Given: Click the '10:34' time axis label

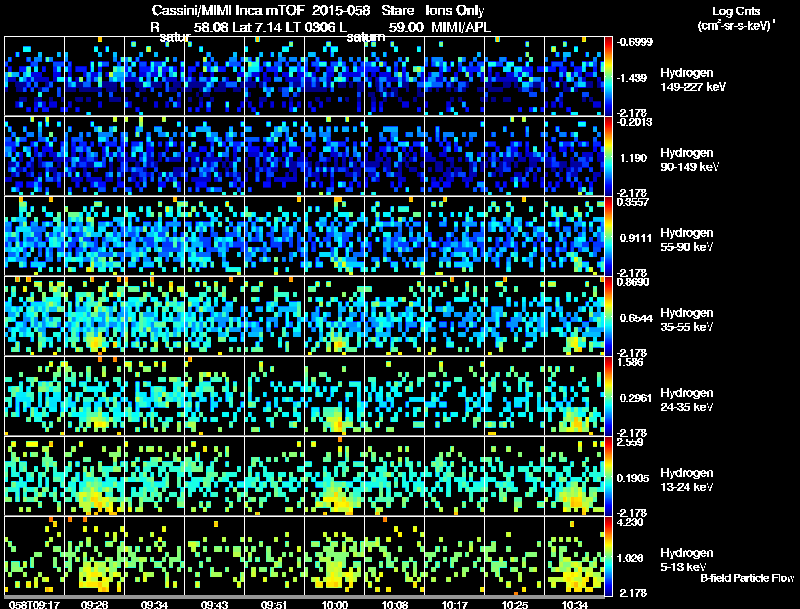Looking at the screenshot, I should (x=574, y=605).
